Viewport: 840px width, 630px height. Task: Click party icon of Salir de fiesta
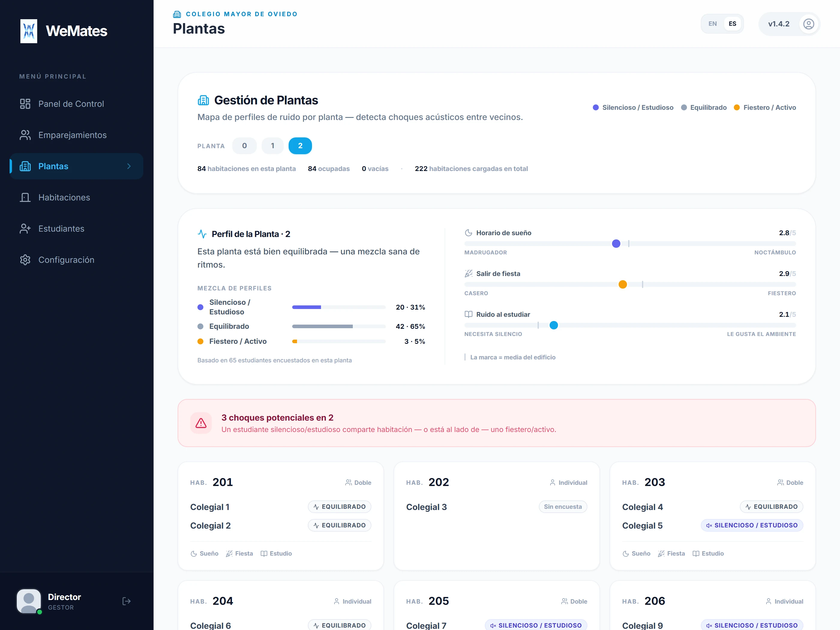coord(469,273)
